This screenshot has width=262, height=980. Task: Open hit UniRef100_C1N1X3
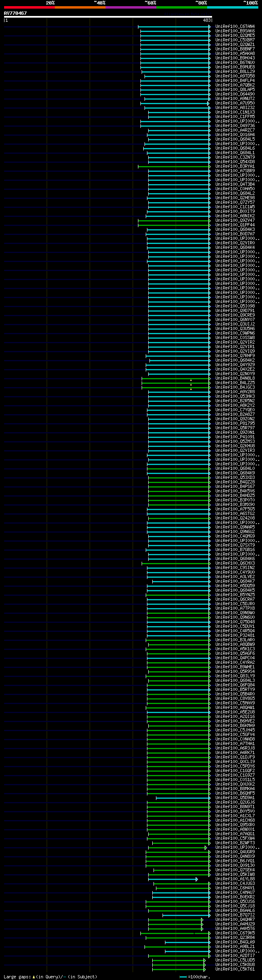235,112
